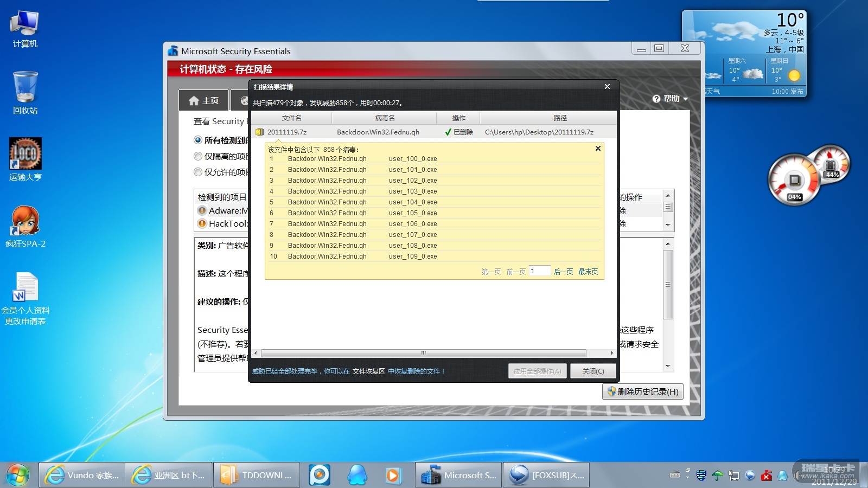Click the HackTool warning shield icon
Image resolution: width=868 pixels, height=488 pixels.
tap(202, 223)
